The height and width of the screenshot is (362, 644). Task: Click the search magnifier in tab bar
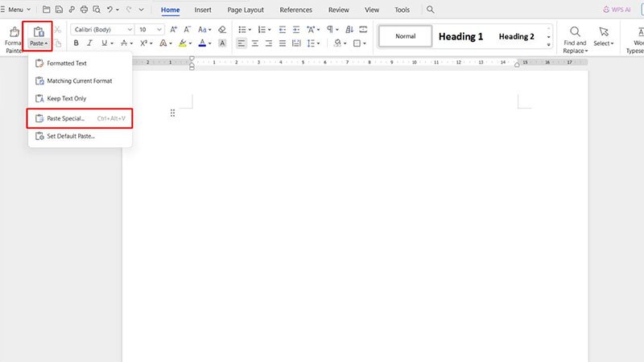click(x=430, y=10)
